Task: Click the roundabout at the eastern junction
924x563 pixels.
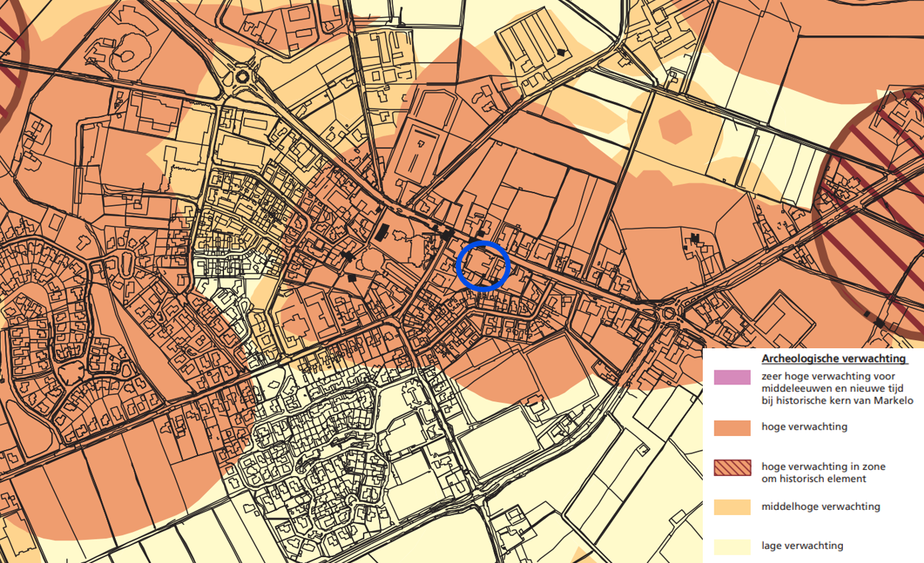Action: pyautogui.click(x=670, y=312)
